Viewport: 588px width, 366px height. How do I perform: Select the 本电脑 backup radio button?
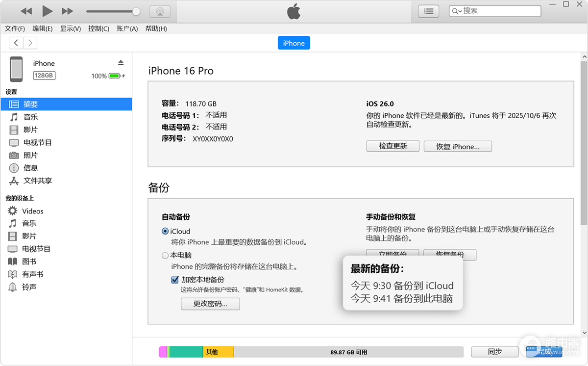point(165,255)
